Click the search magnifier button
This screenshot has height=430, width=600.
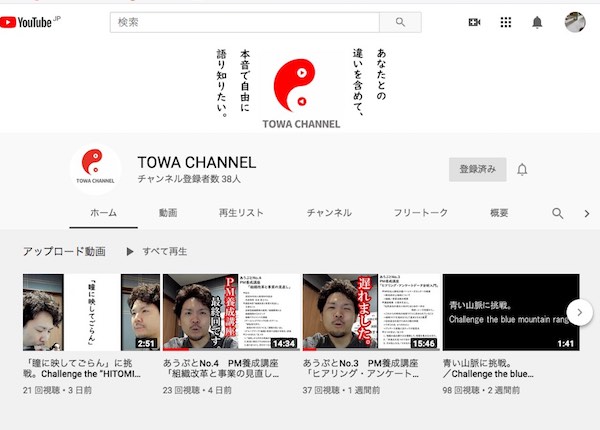[x=400, y=22]
